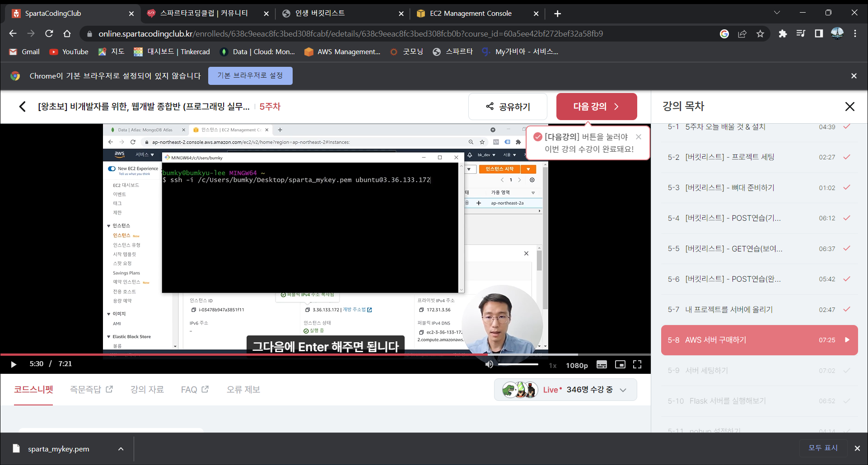Open Chrome side panel icon
This screenshot has width=868, height=465.
point(819,33)
